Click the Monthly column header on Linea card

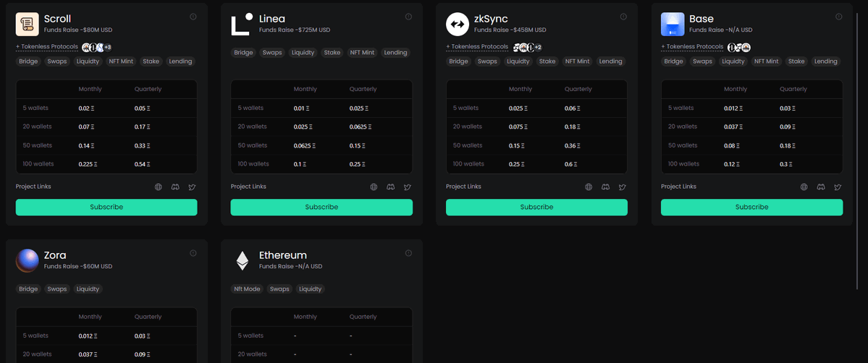pos(306,89)
